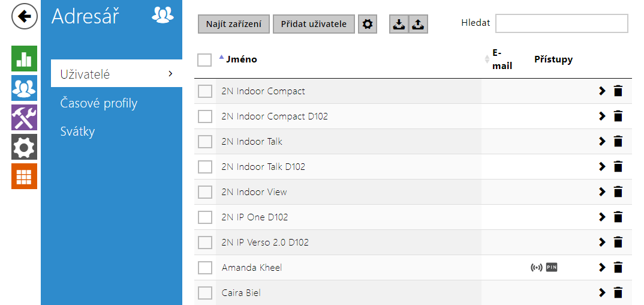Check the box for 2N Indoor Talk
644x305 pixels.
[x=205, y=142]
